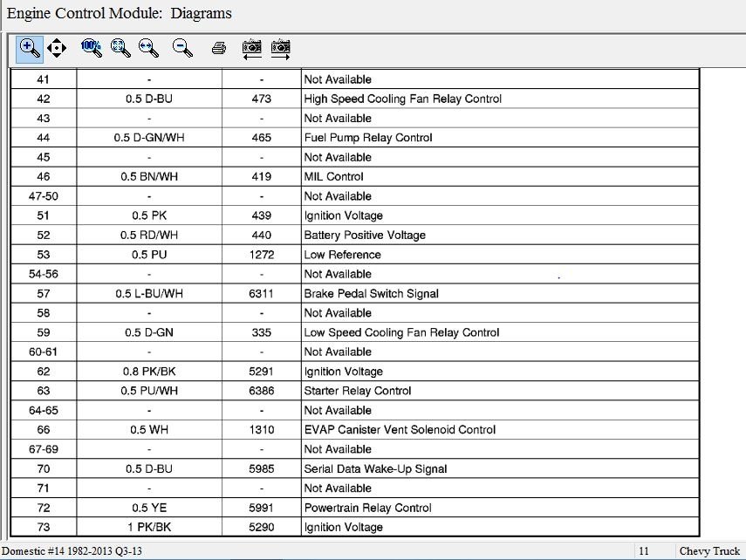This screenshot has width=746, height=560.
Task: Select 'Brake Pedal Switch Signal' cell
Action: [x=500, y=294]
